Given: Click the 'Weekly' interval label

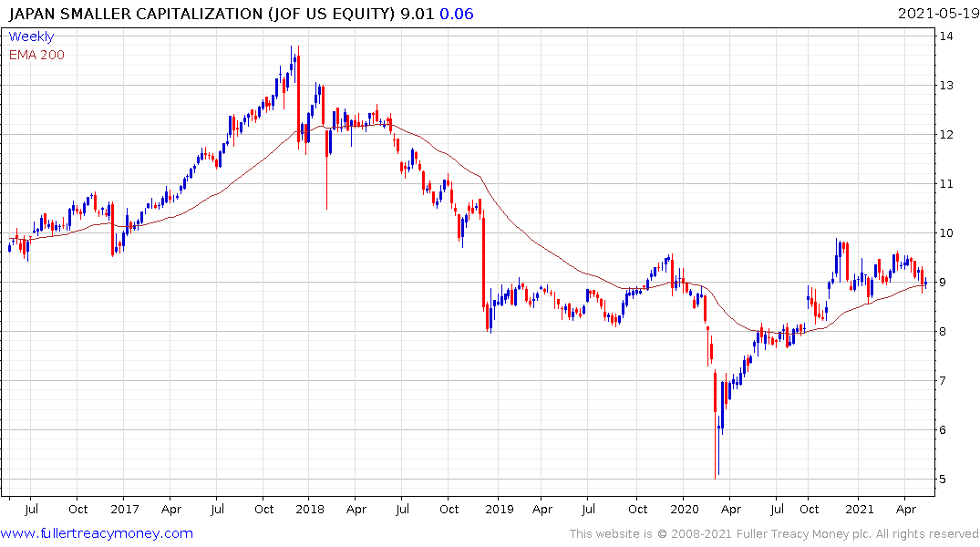Looking at the screenshot, I should [x=31, y=36].
